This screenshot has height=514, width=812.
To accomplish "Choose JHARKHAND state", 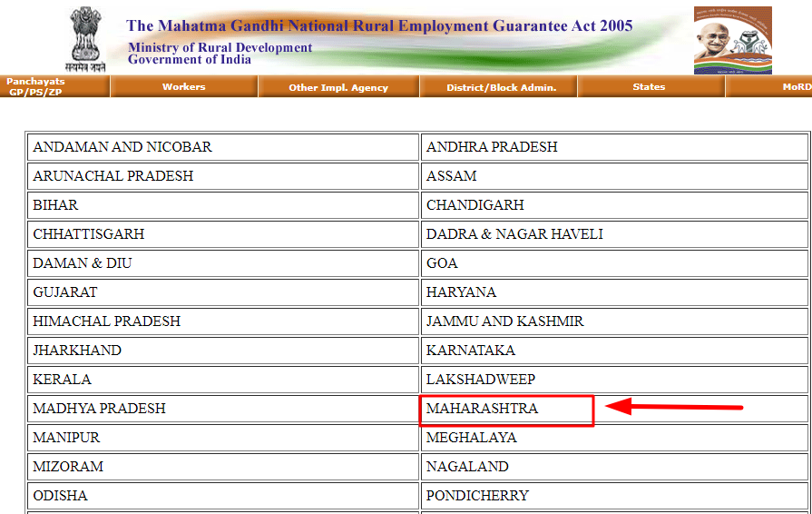I will click(77, 351).
